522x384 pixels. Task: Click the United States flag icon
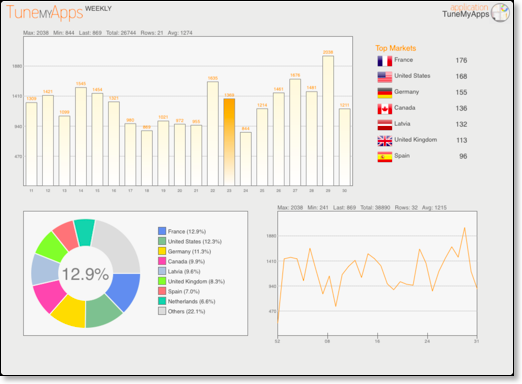tap(385, 77)
